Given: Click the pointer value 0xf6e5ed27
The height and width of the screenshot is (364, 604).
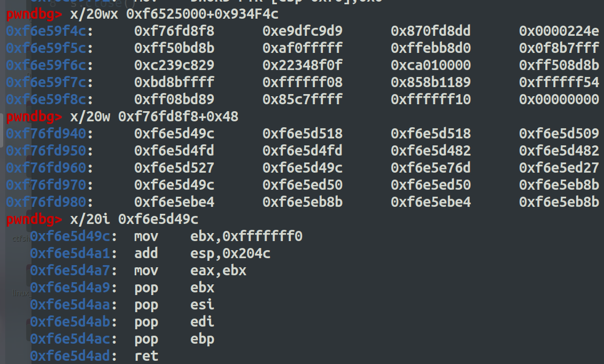Looking at the screenshot, I should (559, 168).
